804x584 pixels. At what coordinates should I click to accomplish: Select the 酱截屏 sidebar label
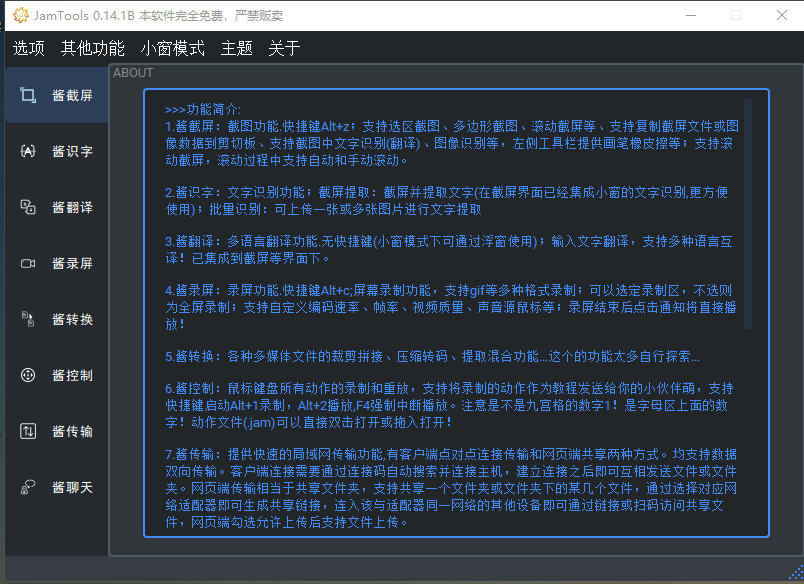72,95
